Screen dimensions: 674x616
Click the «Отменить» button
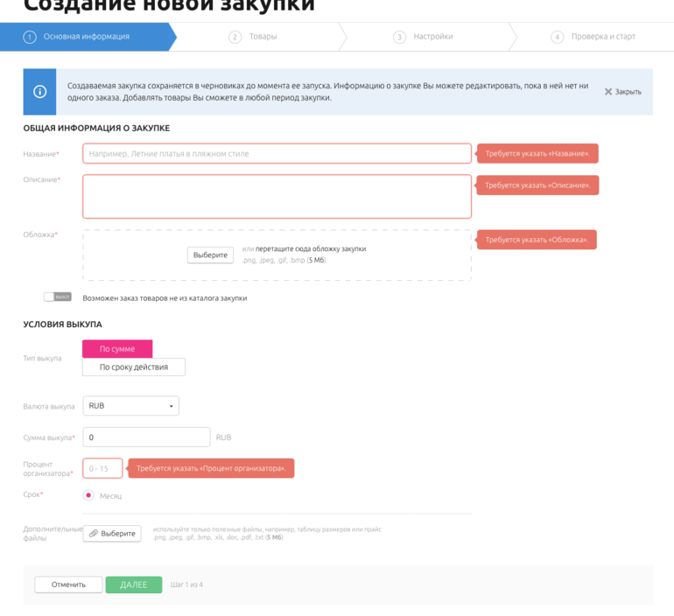(68, 584)
